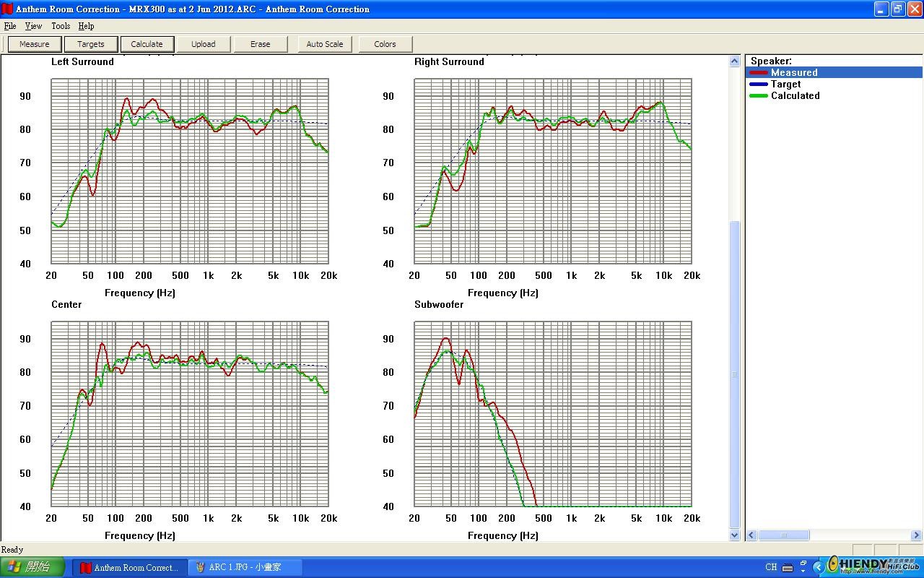The width and height of the screenshot is (924, 578).
Task: Click the Subwoofer response plot
Action: click(x=553, y=414)
